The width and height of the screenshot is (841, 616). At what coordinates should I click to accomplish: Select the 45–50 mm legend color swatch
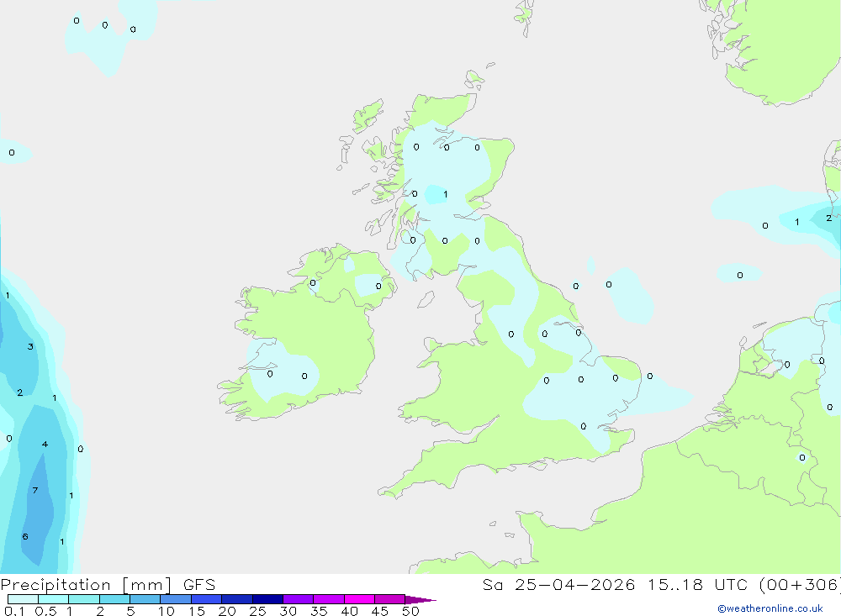tap(390, 599)
